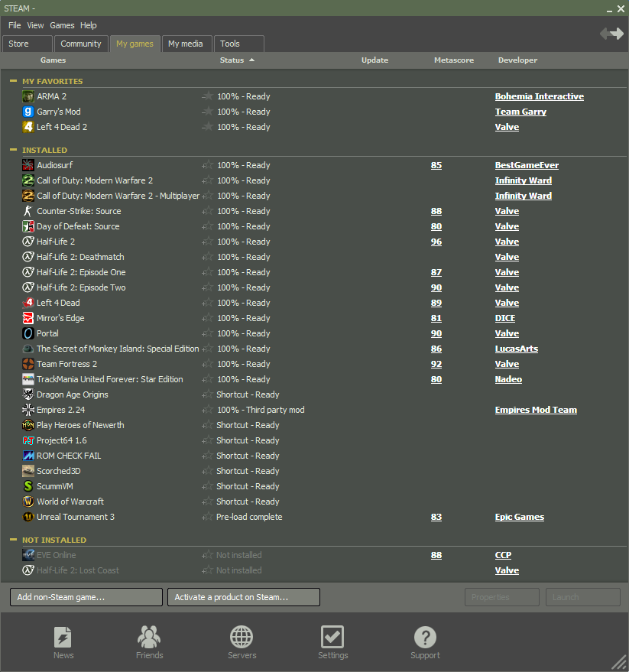The image size is (629, 672).
Task: Open the Friends list icon
Action: tap(149, 642)
